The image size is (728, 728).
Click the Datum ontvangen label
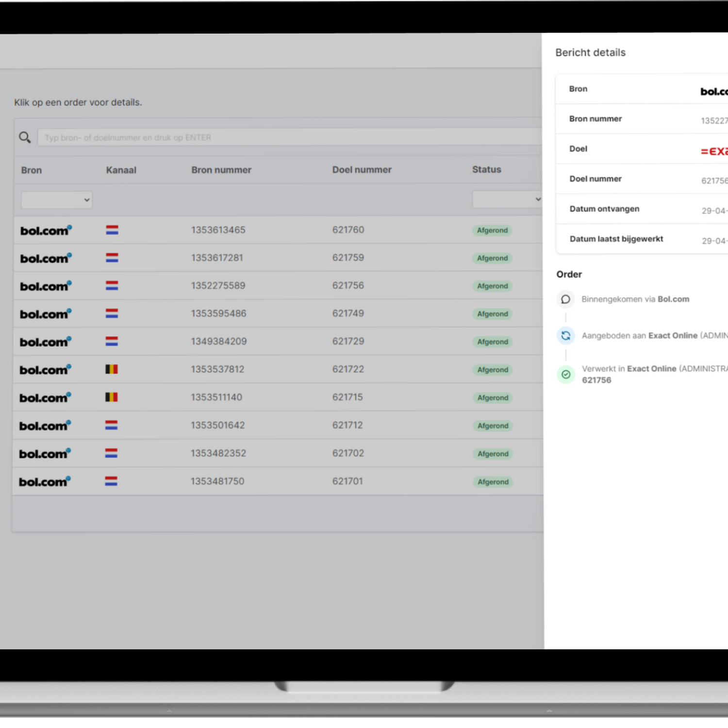point(605,209)
